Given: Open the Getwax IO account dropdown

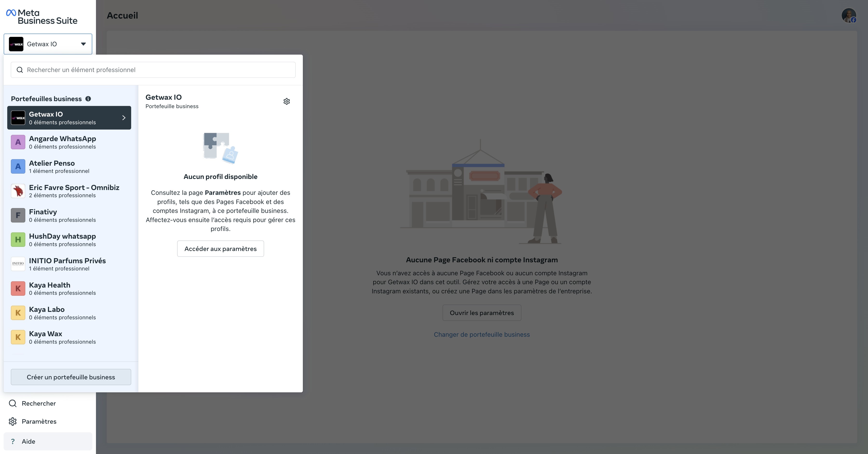Looking at the screenshot, I should click(x=48, y=44).
